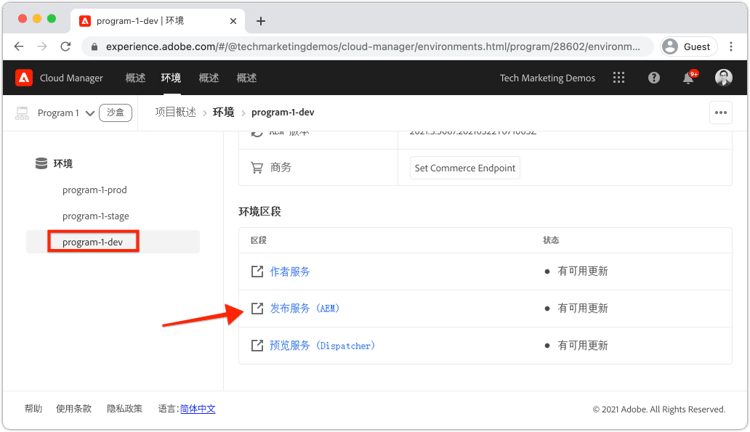The height and width of the screenshot is (432, 750).
Task: Open a new browser tab with plus icon
Action: (x=261, y=21)
